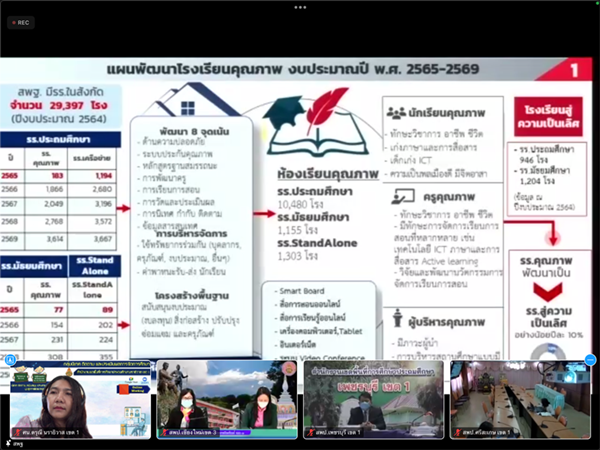Image resolution: width=600 pixels, height=450 pixels.
Task: Click the red slide number 1 badge
Action: [x=574, y=71]
